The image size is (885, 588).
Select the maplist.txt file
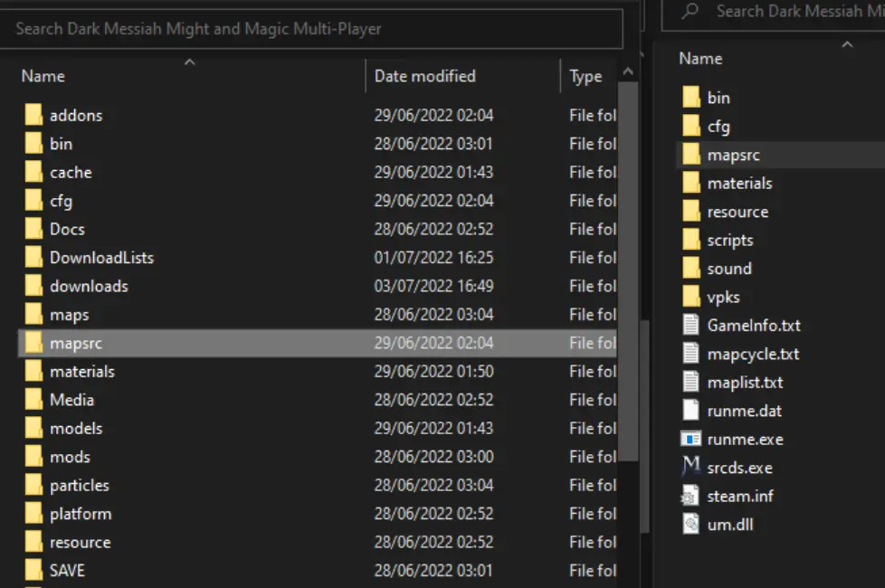pyautogui.click(x=745, y=383)
